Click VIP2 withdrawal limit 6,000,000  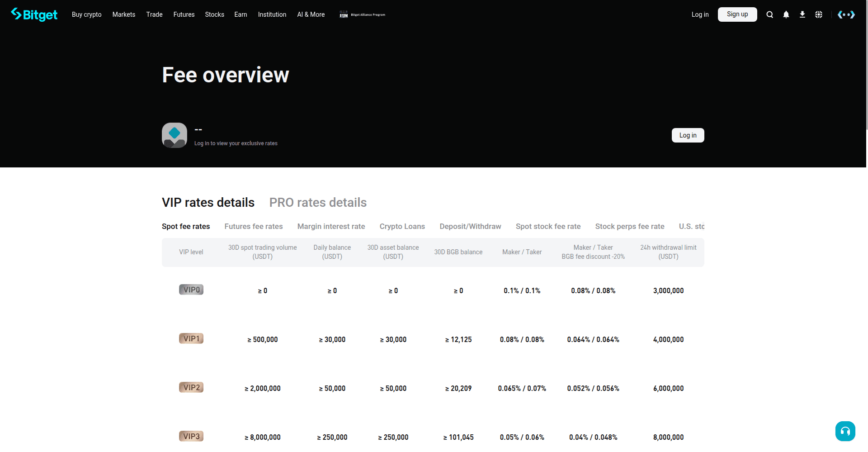tap(668, 388)
